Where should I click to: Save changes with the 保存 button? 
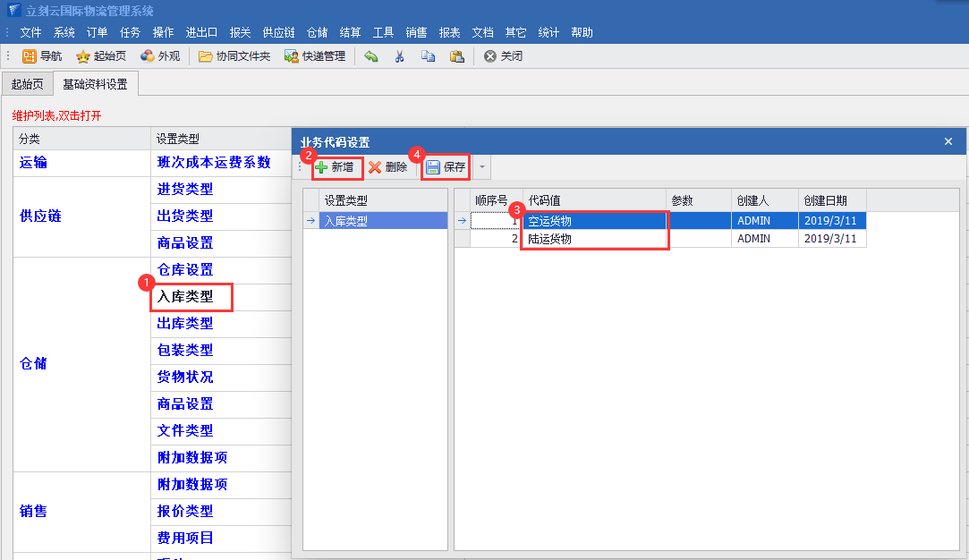tap(446, 167)
